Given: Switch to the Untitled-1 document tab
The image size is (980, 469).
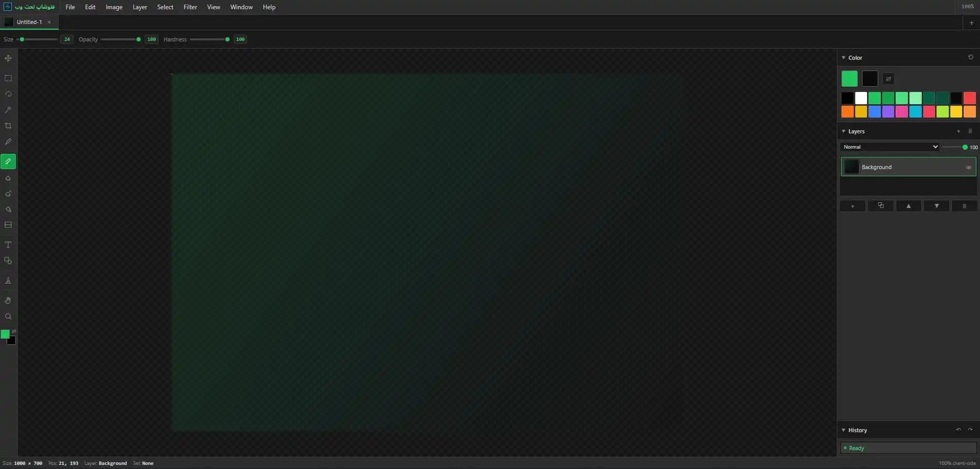Looking at the screenshot, I should coord(29,22).
